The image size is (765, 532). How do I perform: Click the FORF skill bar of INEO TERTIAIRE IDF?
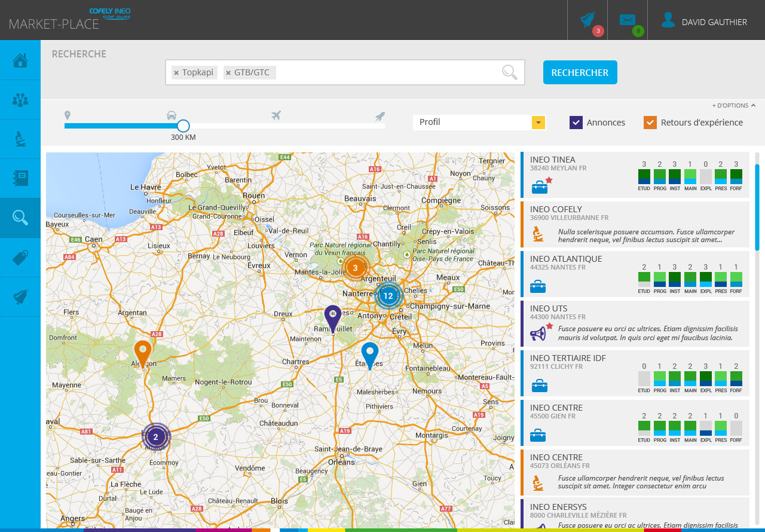(736, 378)
